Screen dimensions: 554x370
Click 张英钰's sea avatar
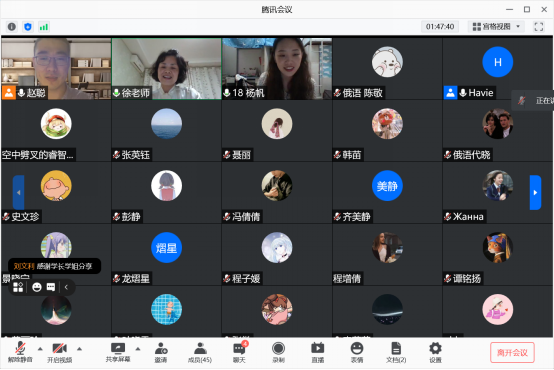[x=166, y=124]
